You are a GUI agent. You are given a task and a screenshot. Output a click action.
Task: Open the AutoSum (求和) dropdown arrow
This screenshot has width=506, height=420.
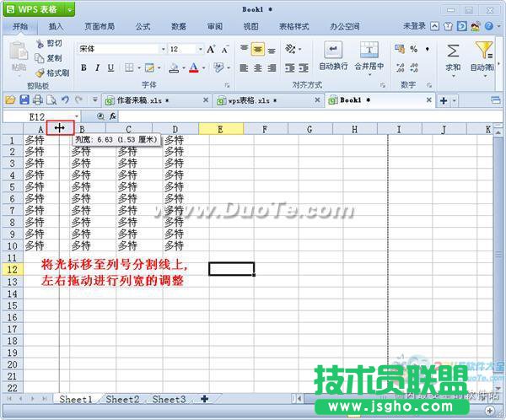pyautogui.click(x=453, y=76)
